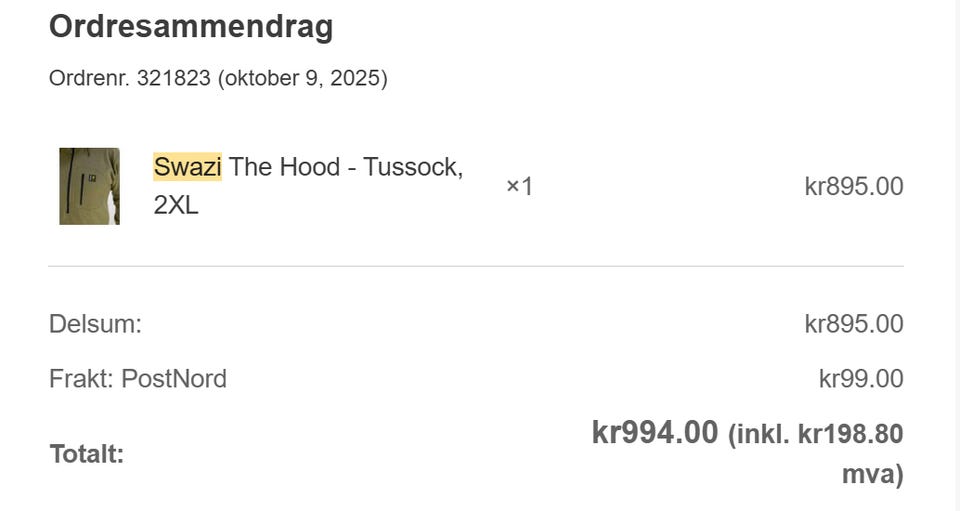Open the Swazi hoodie product thumbnail
The height and width of the screenshot is (511, 960).
(89, 186)
